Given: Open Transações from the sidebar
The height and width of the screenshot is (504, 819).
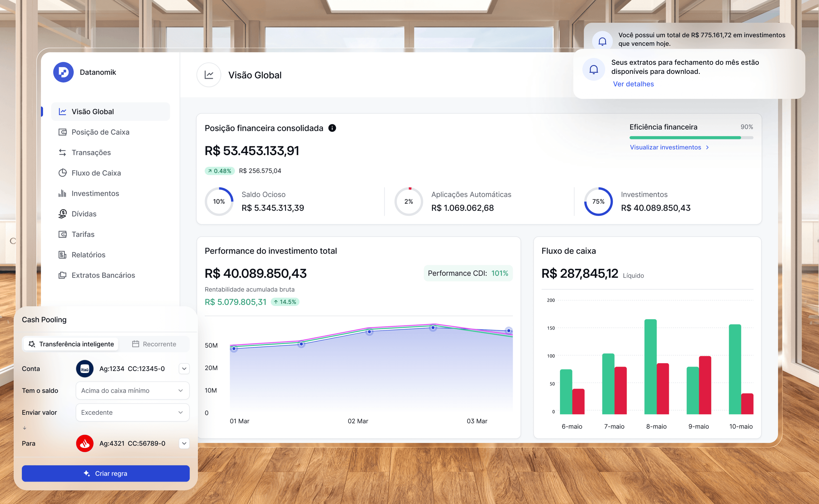Looking at the screenshot, I should tap(91, 152).
